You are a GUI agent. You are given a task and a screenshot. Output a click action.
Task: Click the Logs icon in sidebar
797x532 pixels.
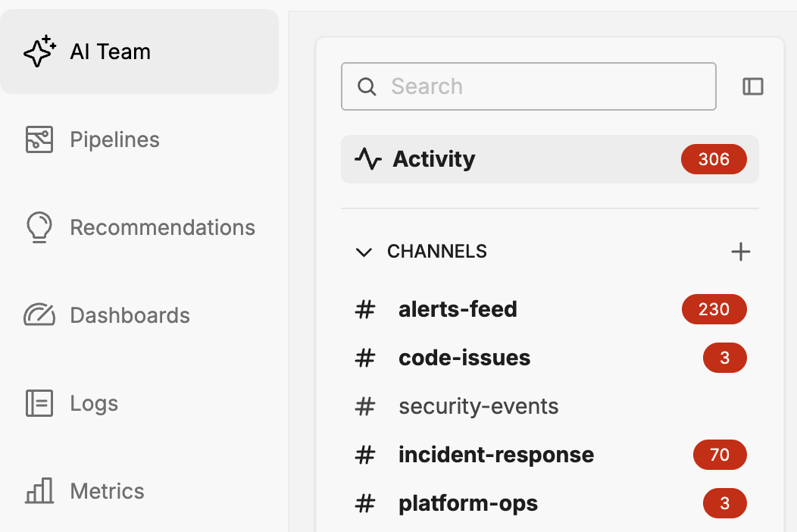(x=39, y=403)
